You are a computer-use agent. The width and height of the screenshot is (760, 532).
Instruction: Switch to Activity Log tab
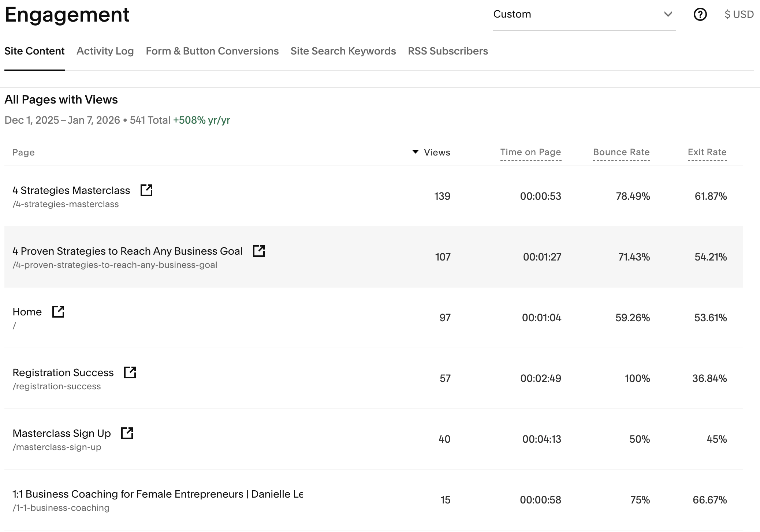[x=105, y=51]
